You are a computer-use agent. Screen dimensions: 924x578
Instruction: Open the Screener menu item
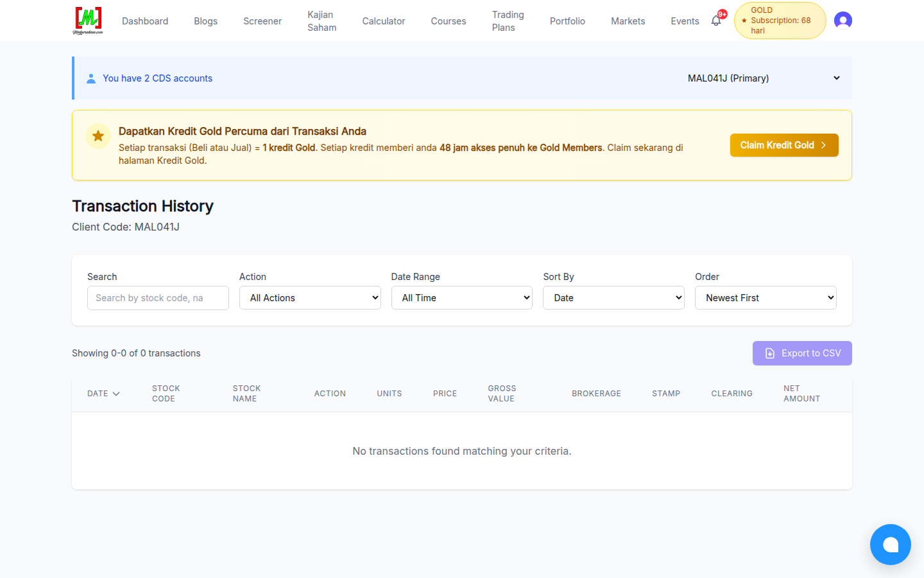coord(262,21)
